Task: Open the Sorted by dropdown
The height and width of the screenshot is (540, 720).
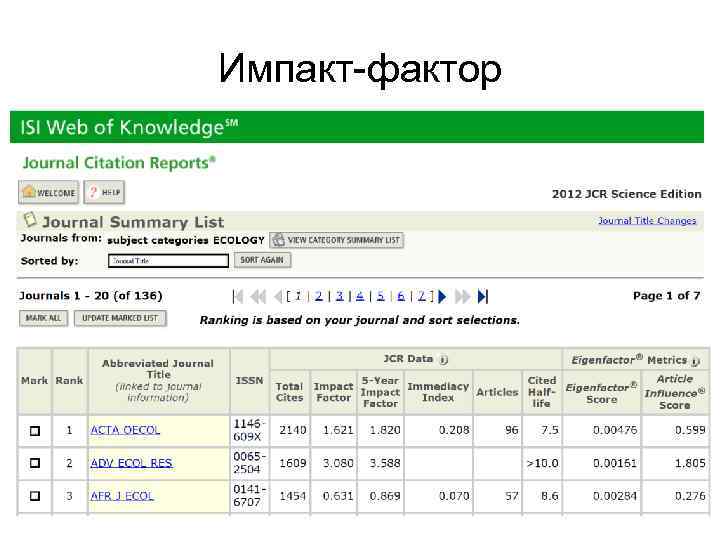Action: pos(169,261)
